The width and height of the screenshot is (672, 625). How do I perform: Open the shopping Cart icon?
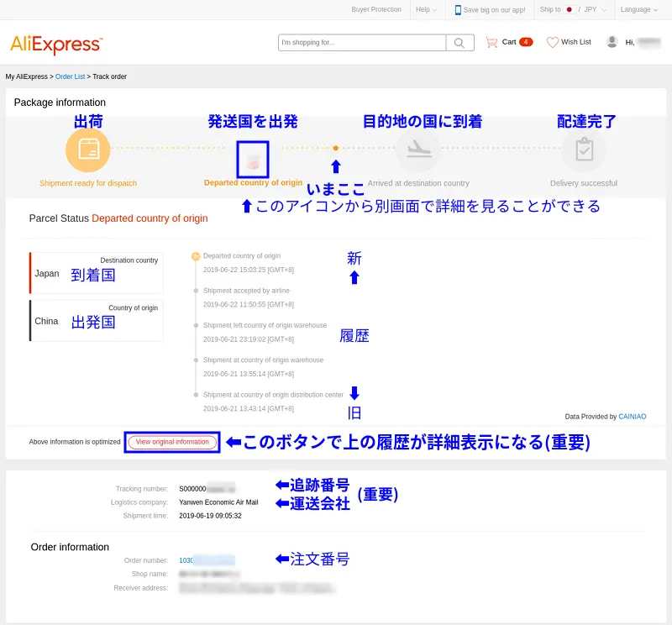494,42
